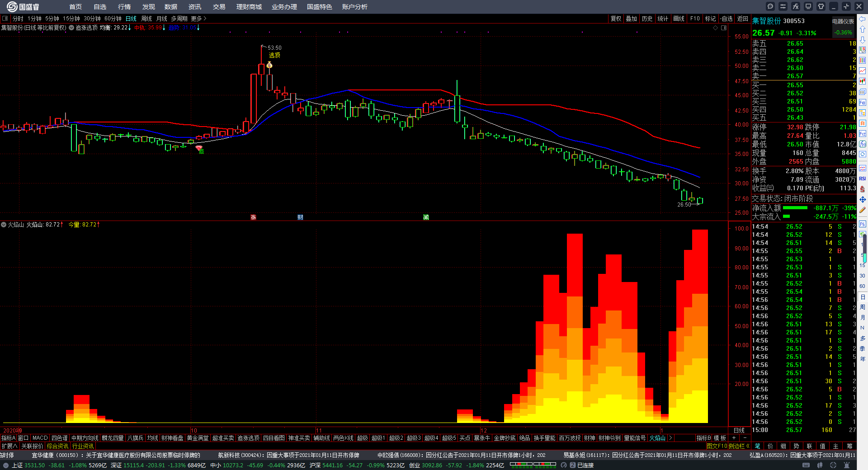Click the red diamond signal marker on chart

pyautogui.click(x=198, y=148)
